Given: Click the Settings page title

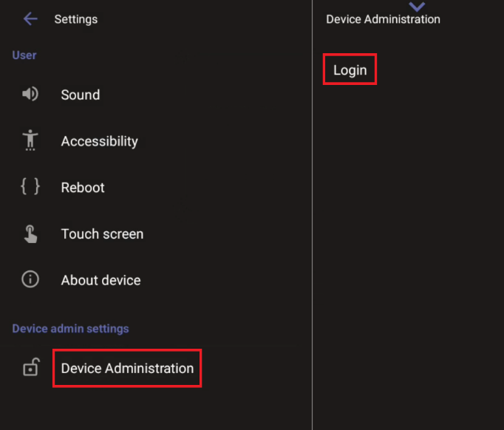Looking at the screenshot, I should tap(76, 19).
